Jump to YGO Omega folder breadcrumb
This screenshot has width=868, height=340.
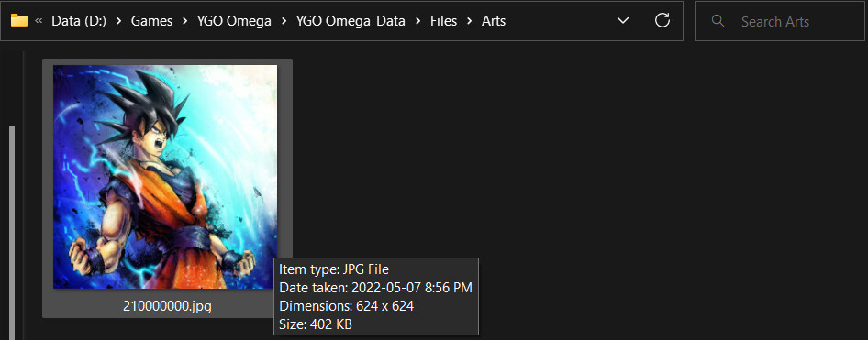[234, 22]
